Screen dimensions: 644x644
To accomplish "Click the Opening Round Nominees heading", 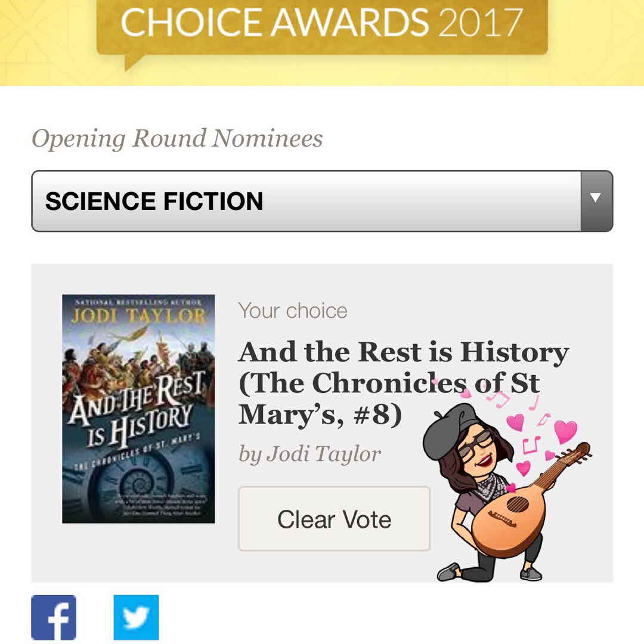I will [x=177, y=138].
